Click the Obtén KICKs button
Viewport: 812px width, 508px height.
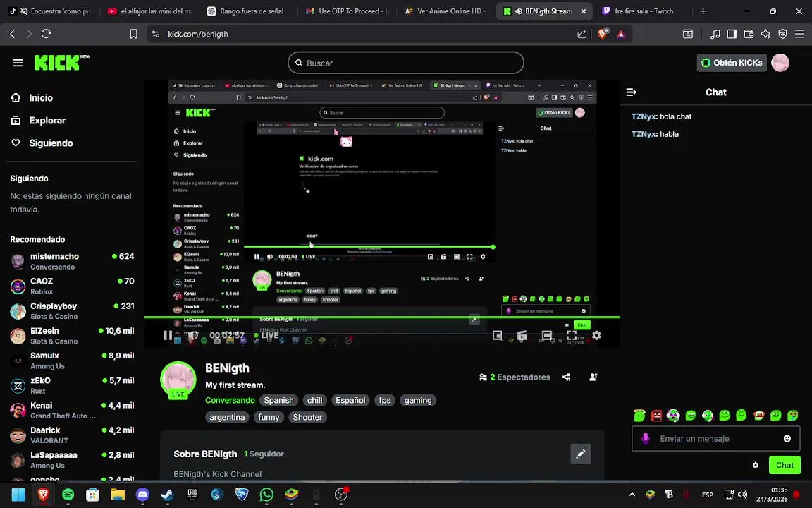[732, 63]
